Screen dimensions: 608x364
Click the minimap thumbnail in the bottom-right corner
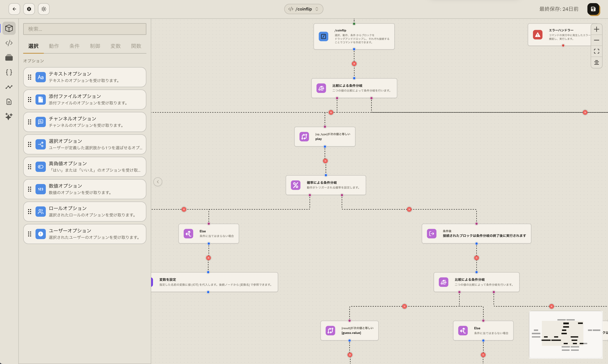point(566,335)
